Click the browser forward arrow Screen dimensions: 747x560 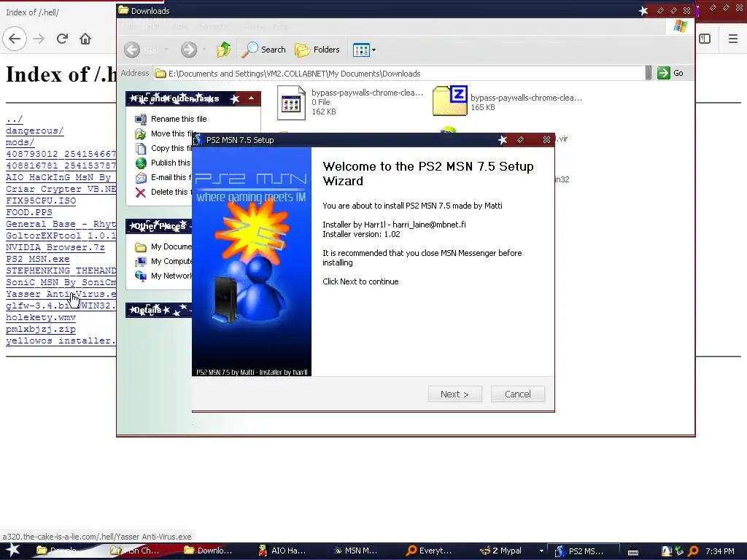39,39
